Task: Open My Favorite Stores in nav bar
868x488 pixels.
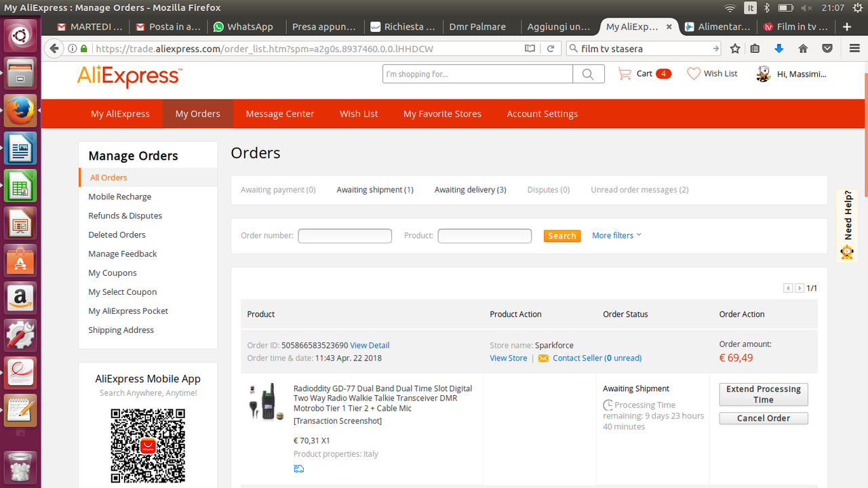Action: 442,114
